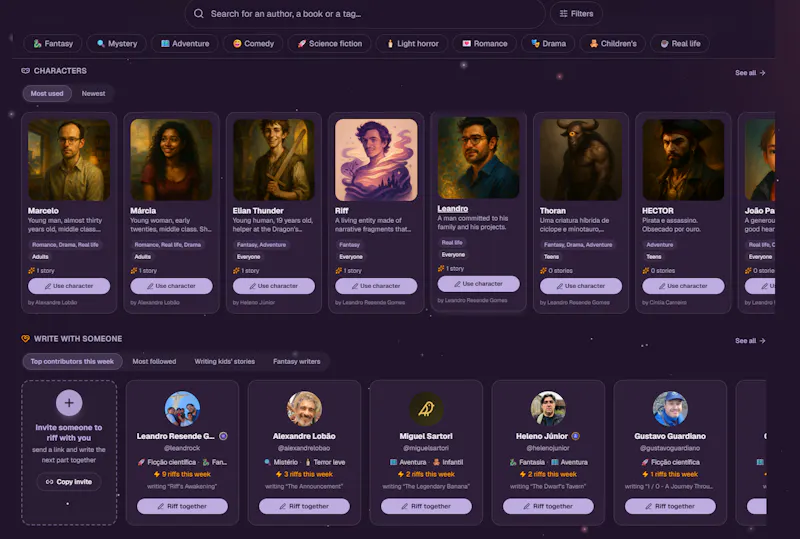The width and height of the screenshot is (800, 539).
Task: Open Heleno Júnior profile avatar
Action: 548,409
